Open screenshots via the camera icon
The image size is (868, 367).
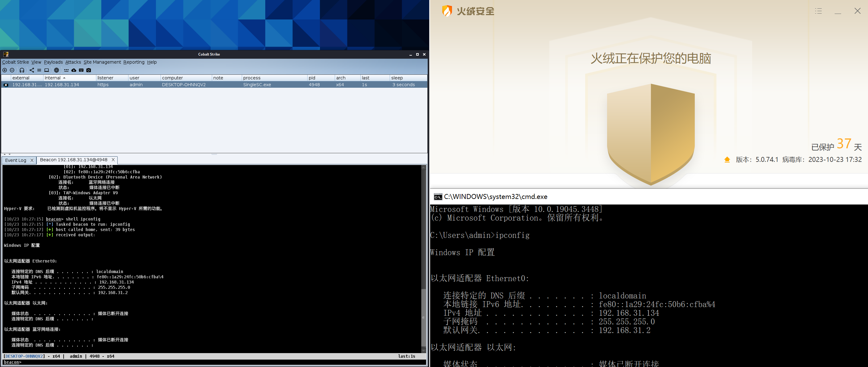click(89, 70)
